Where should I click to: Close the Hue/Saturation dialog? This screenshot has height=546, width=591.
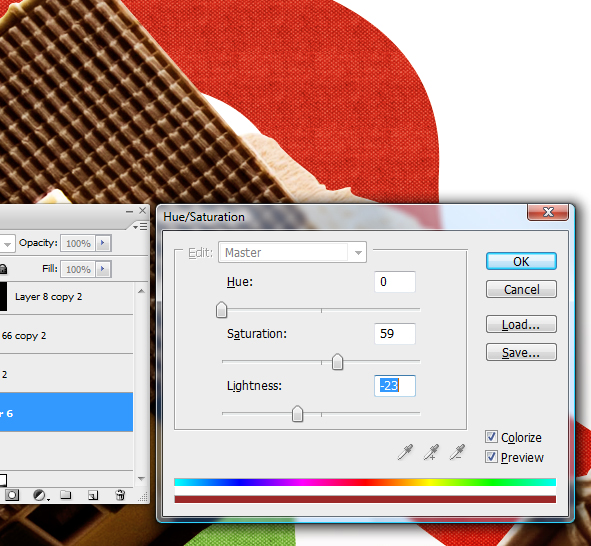[x=548, y=212]
